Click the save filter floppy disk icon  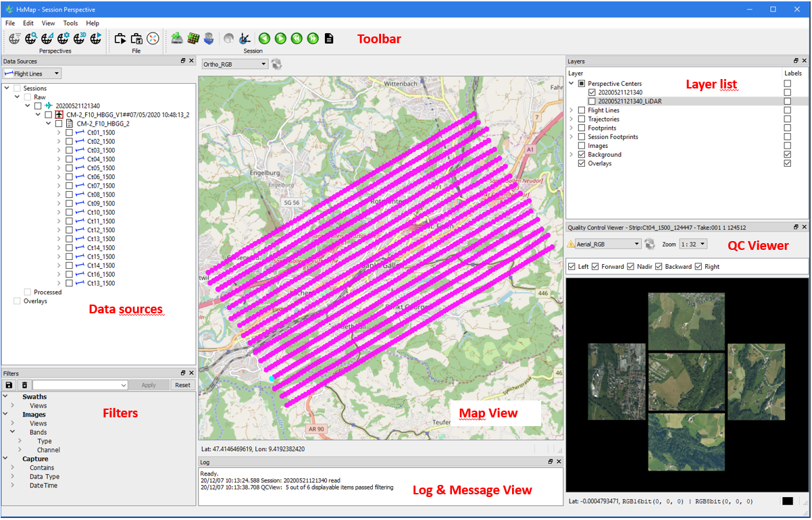(9, 385)
